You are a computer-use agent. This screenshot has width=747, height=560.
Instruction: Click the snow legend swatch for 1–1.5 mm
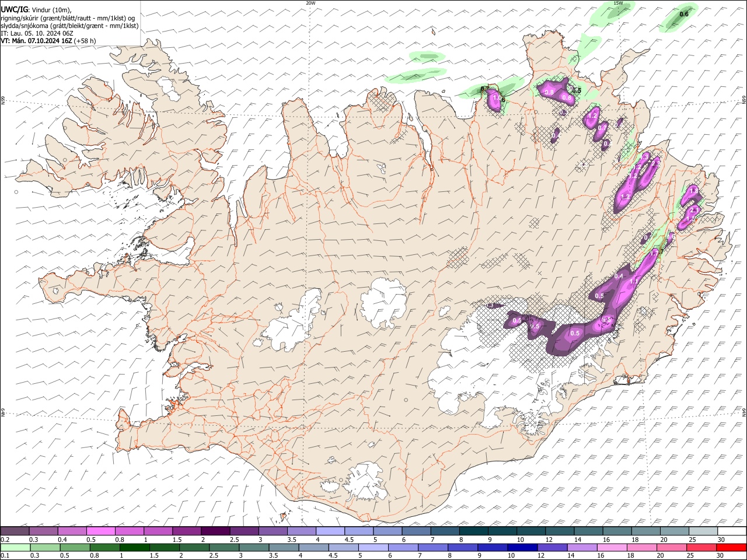158,531
